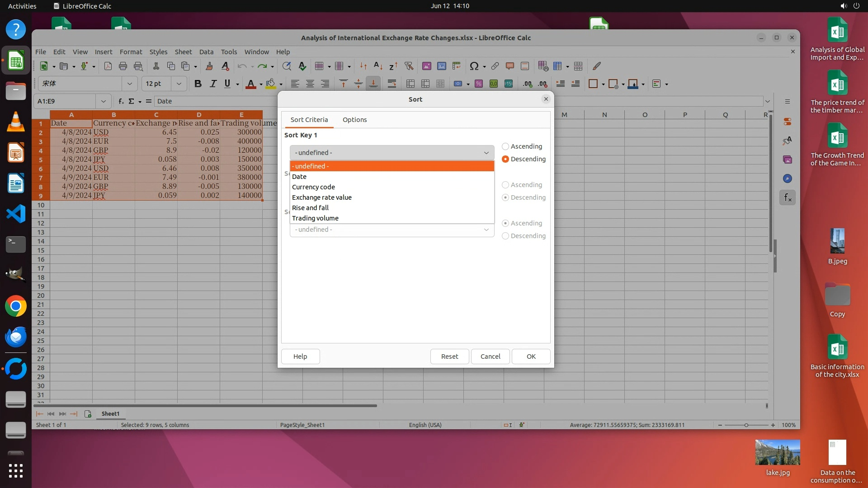Switch to the Options tab
Screen dimensions: 868x488
point(354,120)
